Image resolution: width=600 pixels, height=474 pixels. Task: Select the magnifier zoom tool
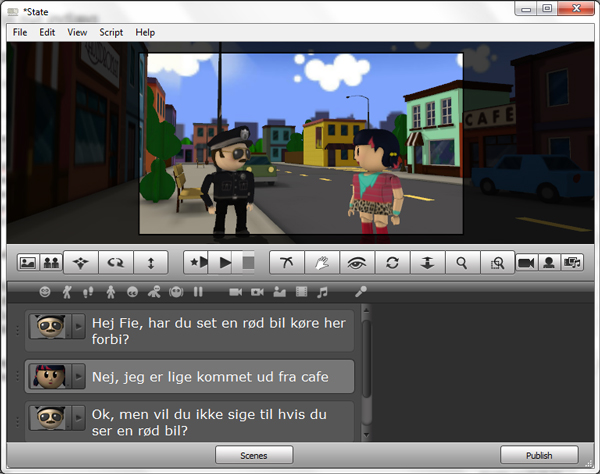pos(462,263)
